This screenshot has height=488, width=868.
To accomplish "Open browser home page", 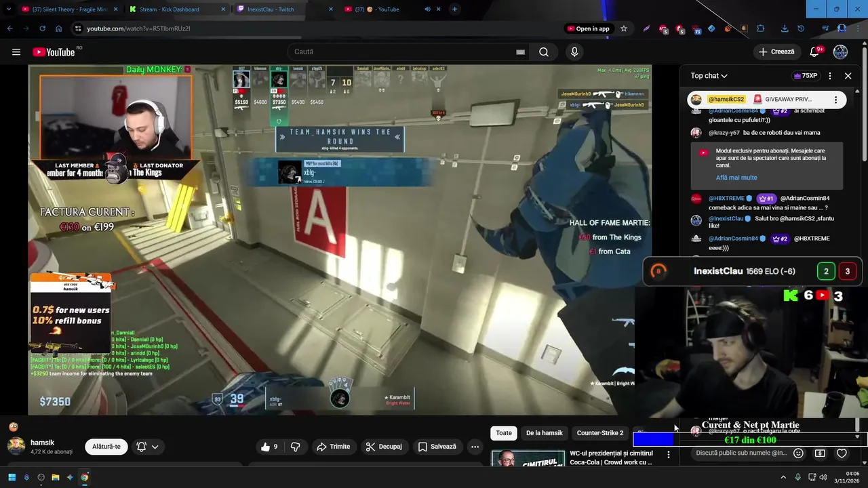I will pyautogui.click(x=59, y=28).
